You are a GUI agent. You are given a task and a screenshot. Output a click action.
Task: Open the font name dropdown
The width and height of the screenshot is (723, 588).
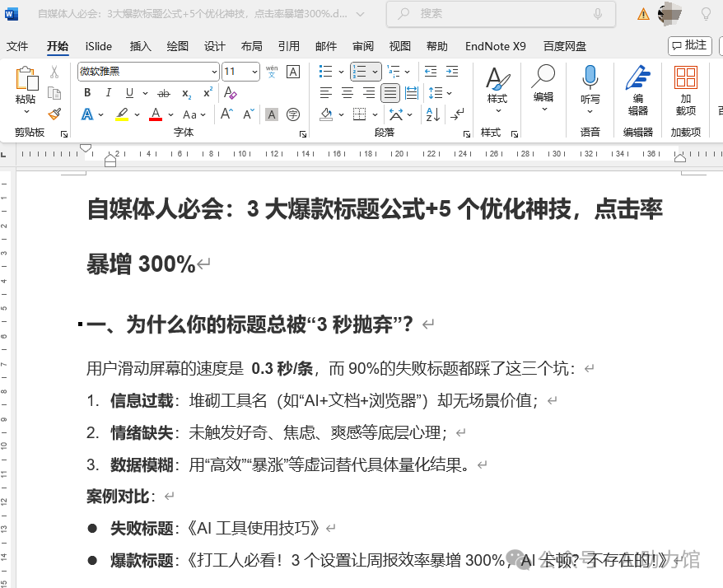tap(216, 72)
